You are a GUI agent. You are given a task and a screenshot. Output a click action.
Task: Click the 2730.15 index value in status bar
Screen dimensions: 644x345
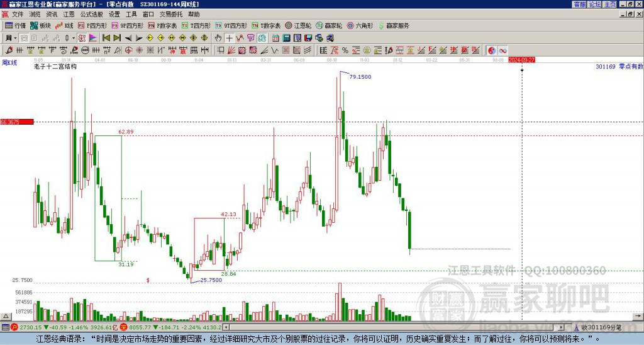pyautogui.click(x=31, y=327)
